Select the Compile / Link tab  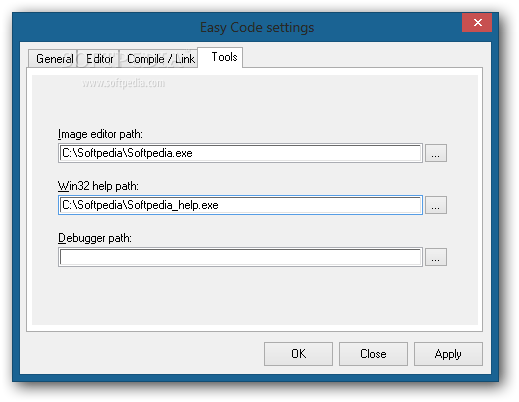pyautogui.click(x=159, y=59)
